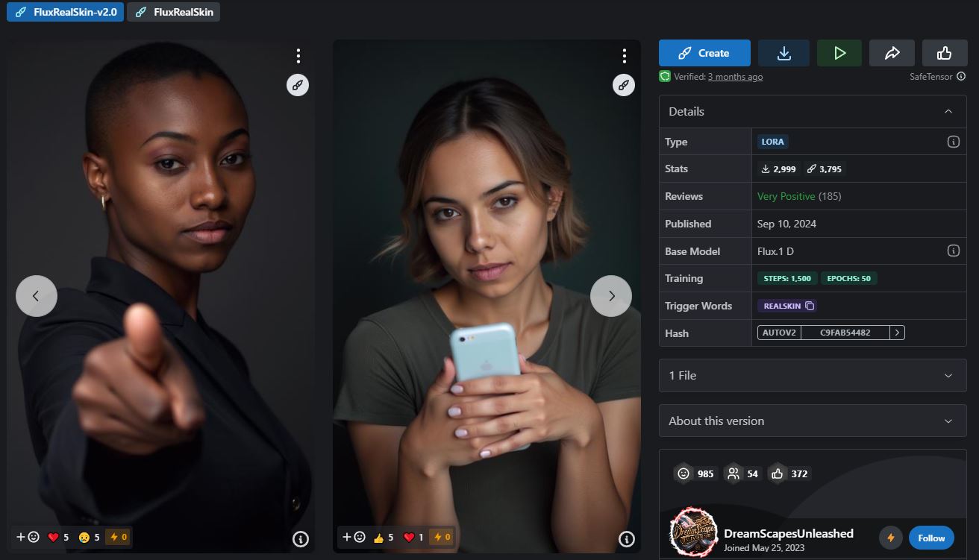This screenshot has height=560, width=979.
Task: Click the download model icon button
Action: tap(783, 53)
